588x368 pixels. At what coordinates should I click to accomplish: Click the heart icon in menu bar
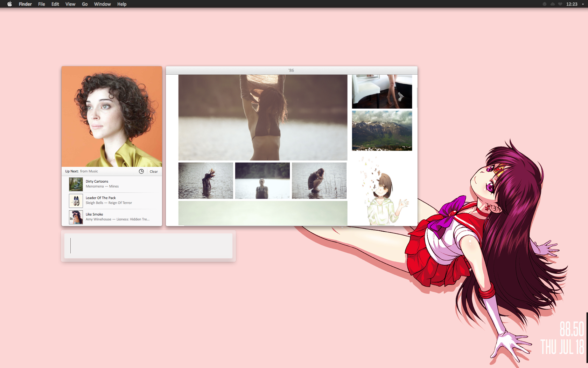(560, 4)
